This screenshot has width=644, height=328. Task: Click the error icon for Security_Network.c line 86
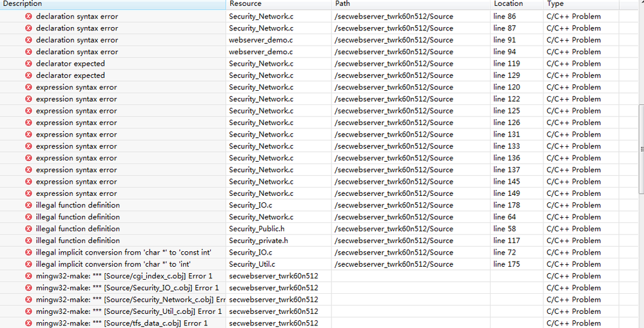point(28,16)
